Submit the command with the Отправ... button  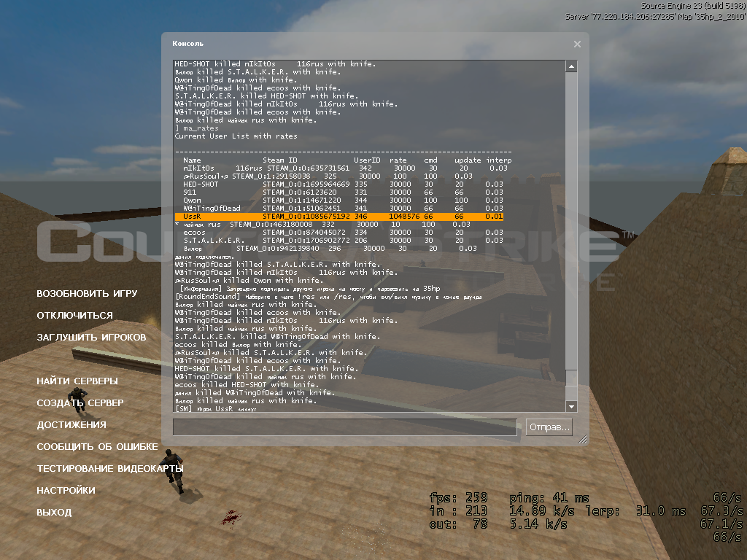point(549,427)
